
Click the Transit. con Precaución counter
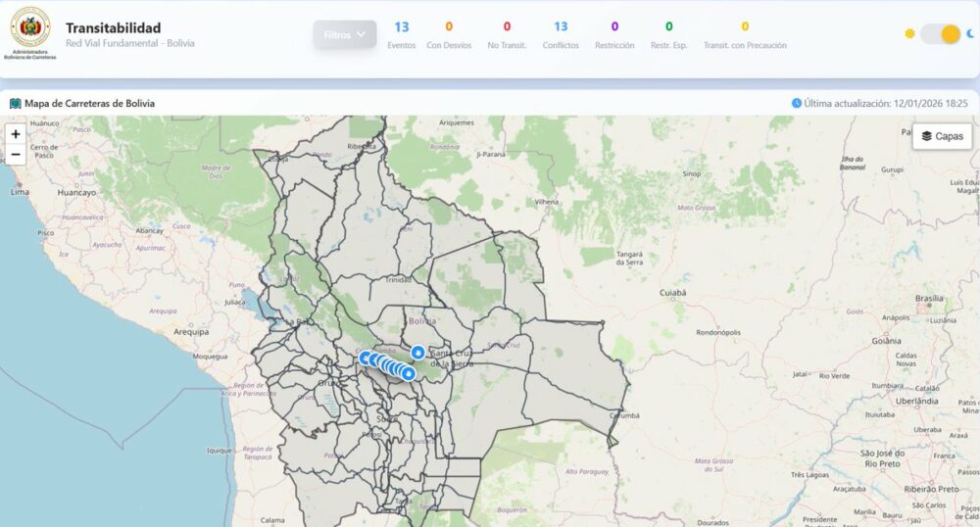tap(745, 34)
